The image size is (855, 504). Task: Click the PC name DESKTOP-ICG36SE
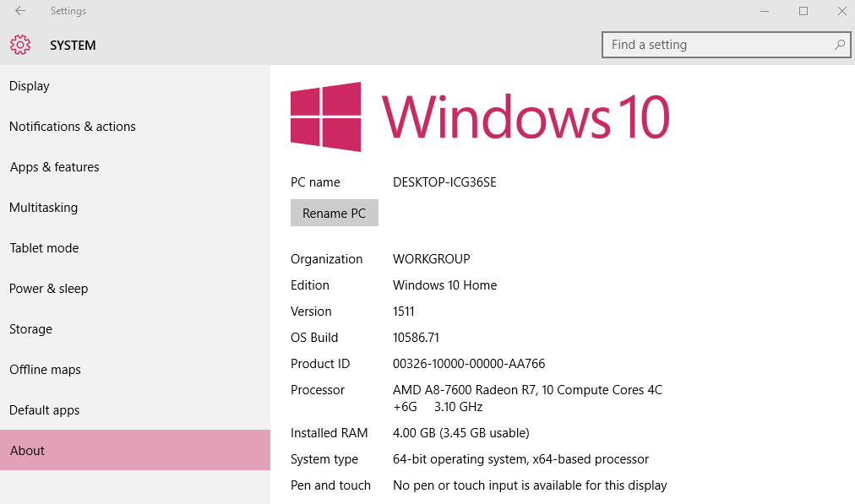pos(444,182)
